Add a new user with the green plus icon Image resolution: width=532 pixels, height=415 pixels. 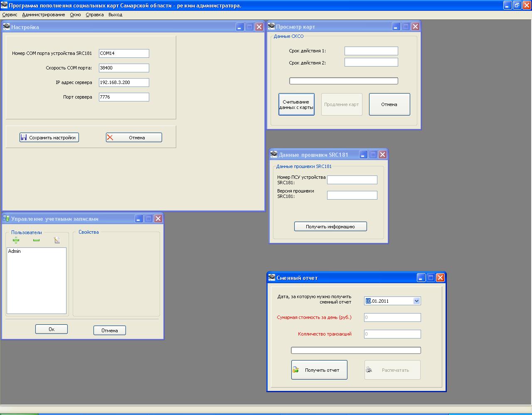pos(16,240)
